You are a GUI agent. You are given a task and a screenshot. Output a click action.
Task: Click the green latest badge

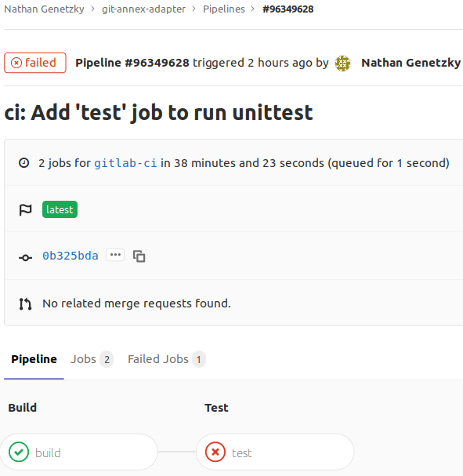pyautogui.click(x=60, y=209)
